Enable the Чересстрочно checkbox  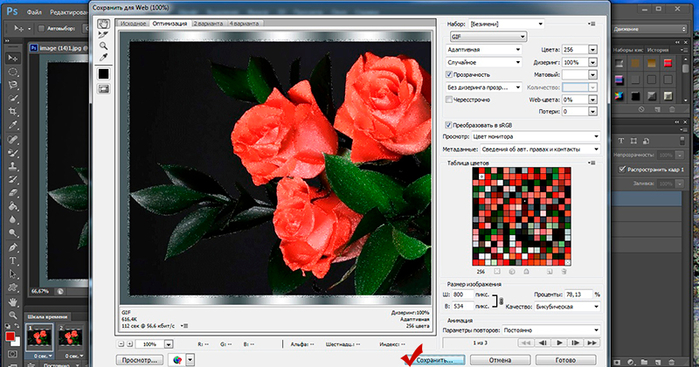point(449,99)
